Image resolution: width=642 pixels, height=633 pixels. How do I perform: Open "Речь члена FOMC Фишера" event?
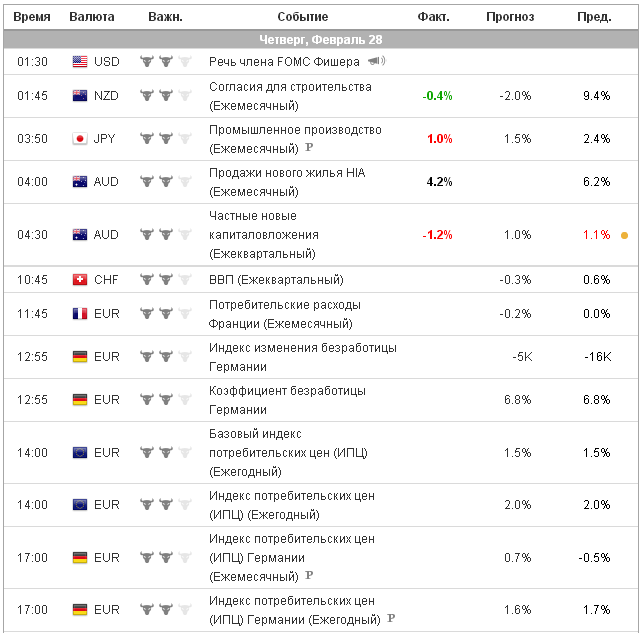coord(283,62)
